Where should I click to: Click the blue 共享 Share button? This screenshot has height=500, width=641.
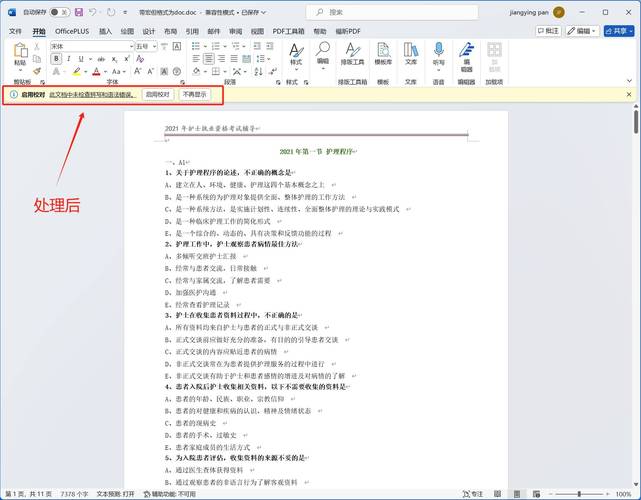click(619, 31)
